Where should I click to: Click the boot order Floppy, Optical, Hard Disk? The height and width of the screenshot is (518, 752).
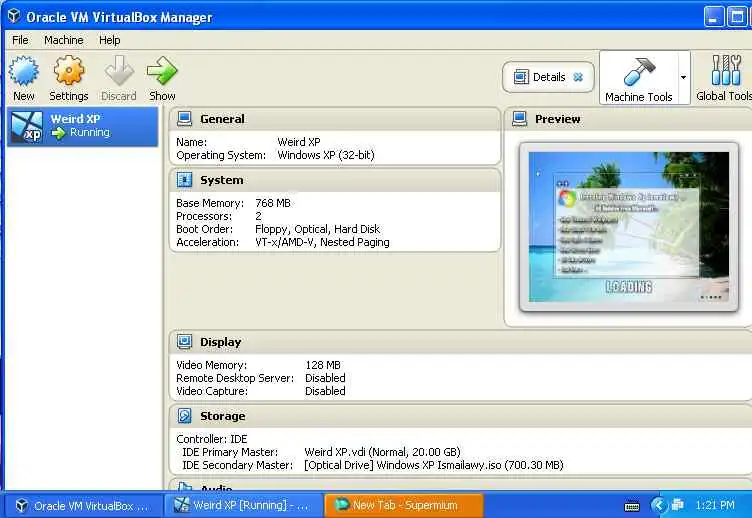317,229
